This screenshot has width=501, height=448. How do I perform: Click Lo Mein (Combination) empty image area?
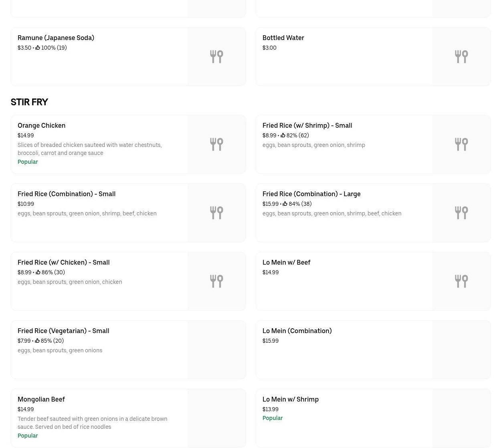point(461,350)
